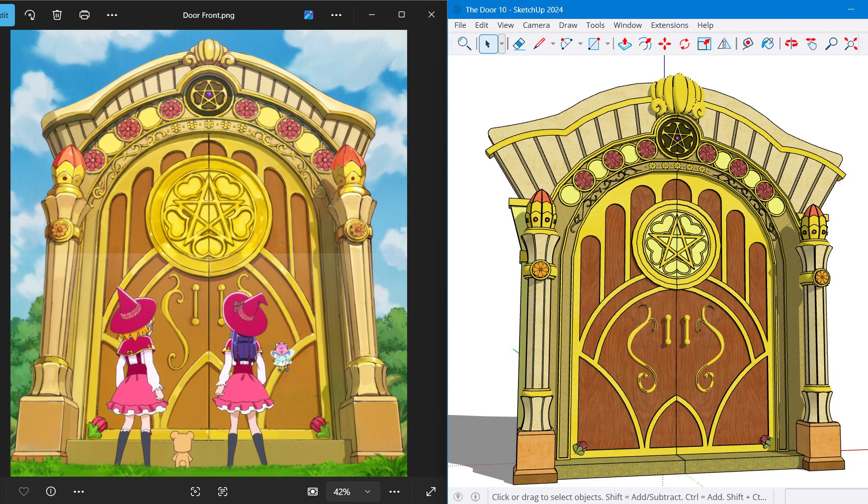Open the Extensions menu
The image size is (868, 504).
pyautogui.click(x=670, y=25)
